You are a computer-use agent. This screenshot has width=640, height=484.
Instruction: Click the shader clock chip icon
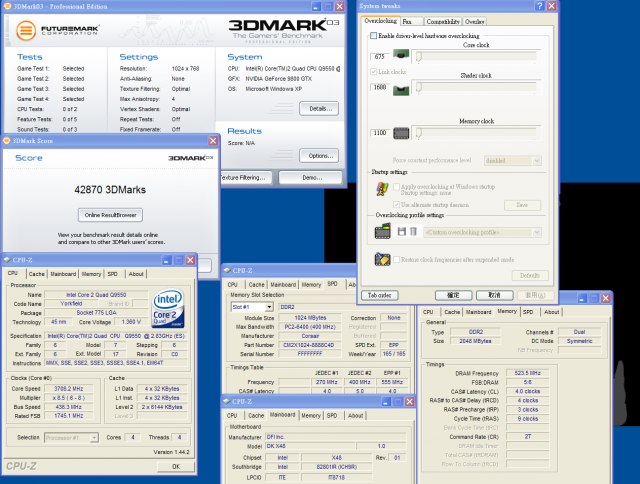click(x=401, y=90)
